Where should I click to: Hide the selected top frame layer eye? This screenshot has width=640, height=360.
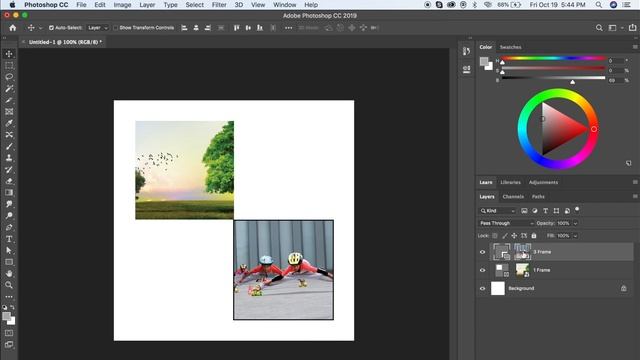pyautogui.click(x=482, y=252)
